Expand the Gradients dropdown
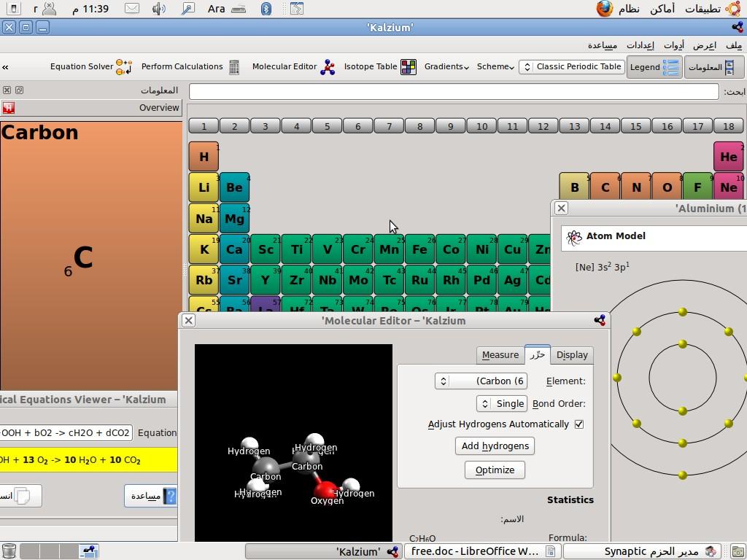Screen dimensions: 747x560 (x=446, y=66)
